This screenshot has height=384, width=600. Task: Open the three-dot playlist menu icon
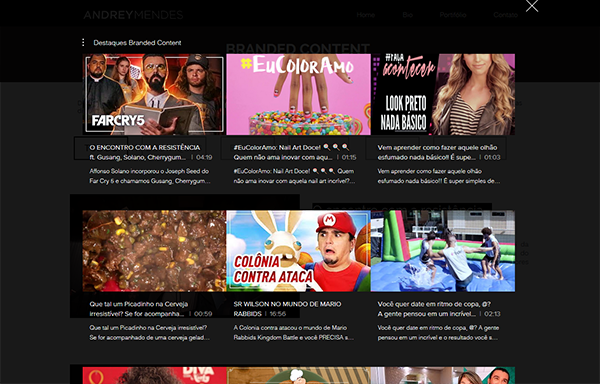pos(83,42)
